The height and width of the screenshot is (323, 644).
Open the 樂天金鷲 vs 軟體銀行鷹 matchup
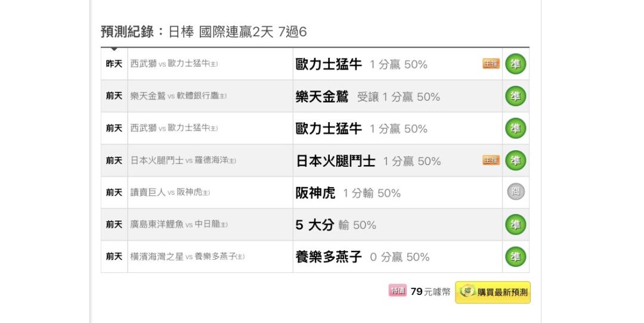[178, 97]
